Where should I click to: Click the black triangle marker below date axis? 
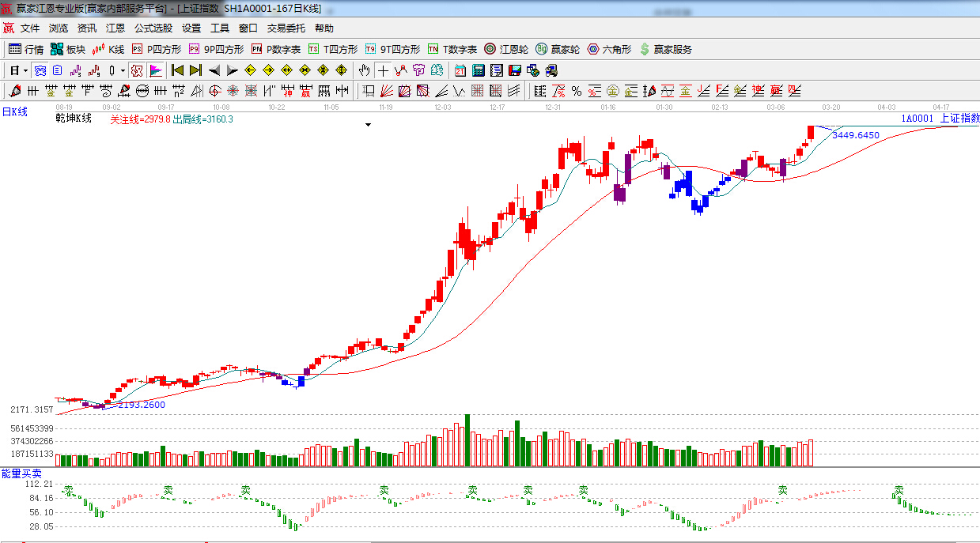click(x=368, y=125)
